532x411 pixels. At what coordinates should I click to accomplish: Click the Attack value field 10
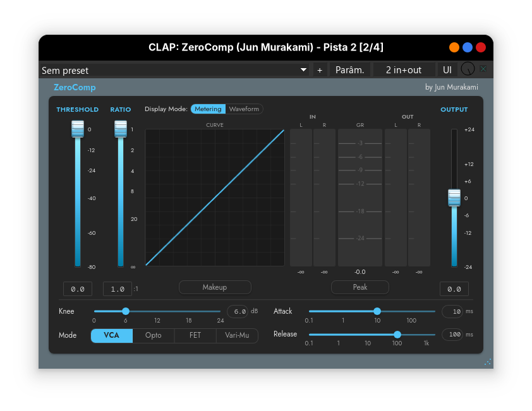452,311
